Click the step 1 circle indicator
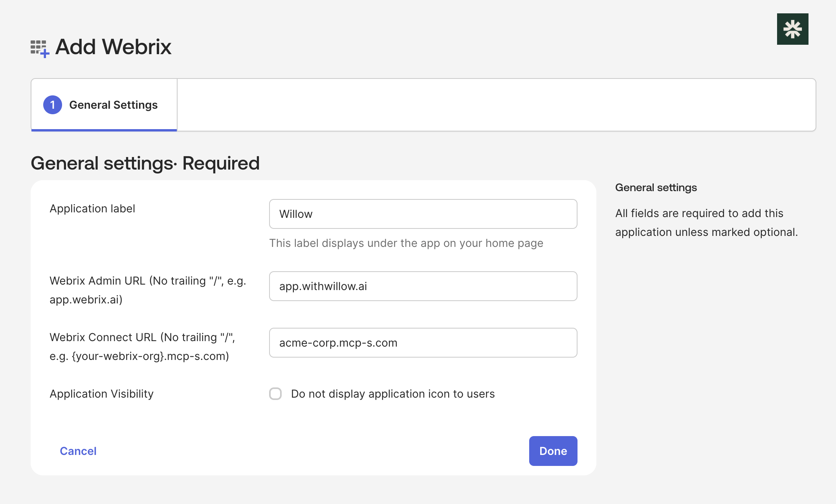 click(53, 105)
